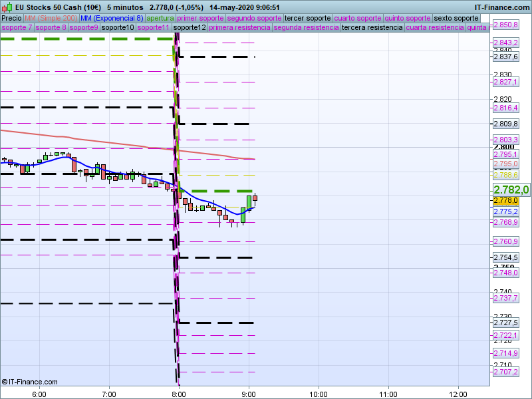This screenshot has height=399, width=532.
Task: Click the segunda resistencia label
Action: point(306,27)
